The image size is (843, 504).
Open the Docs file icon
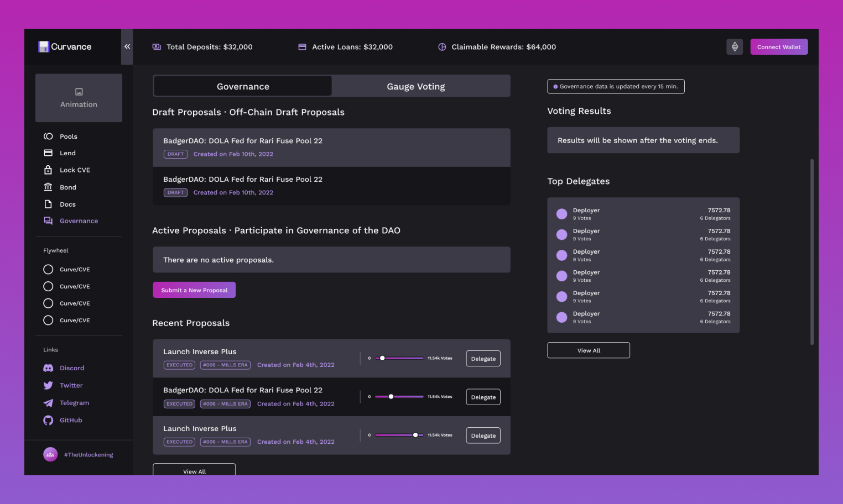point(48,204)
